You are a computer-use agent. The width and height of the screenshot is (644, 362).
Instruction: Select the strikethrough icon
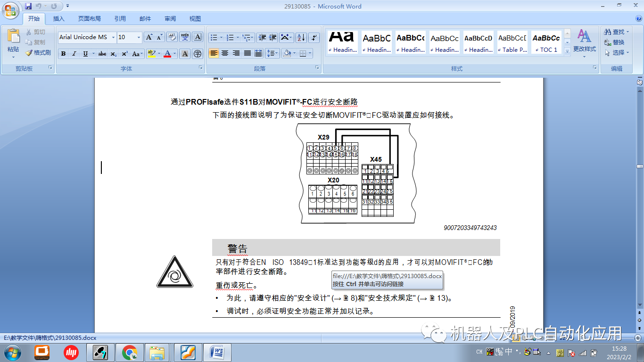coord(103,54)
